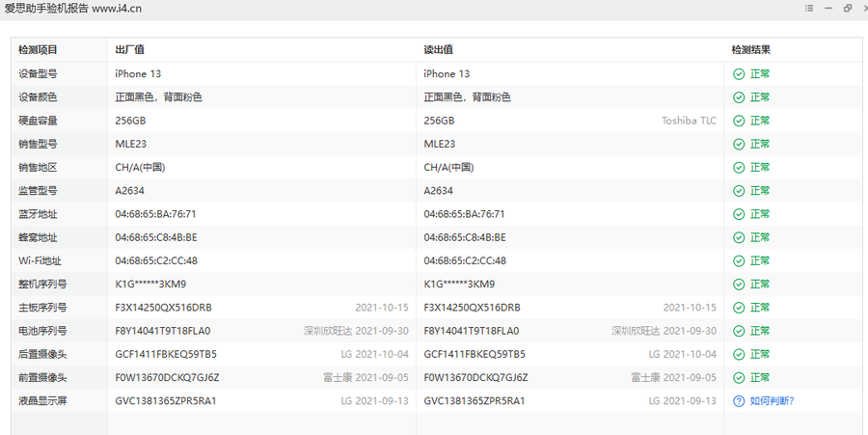
Task: Click the green check icon in 主板序列号 row
Action: 739,308
